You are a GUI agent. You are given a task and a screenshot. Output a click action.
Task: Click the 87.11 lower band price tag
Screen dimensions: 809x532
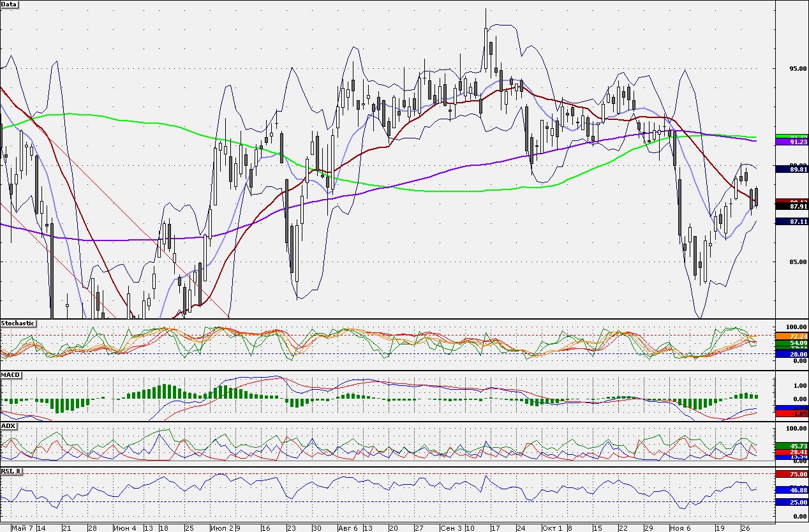pos(791,221)
